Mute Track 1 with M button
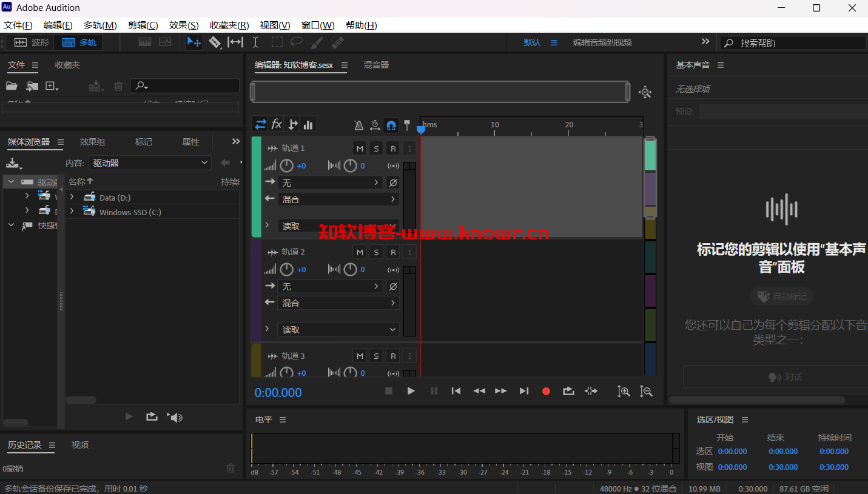 [x=360, y=149]
